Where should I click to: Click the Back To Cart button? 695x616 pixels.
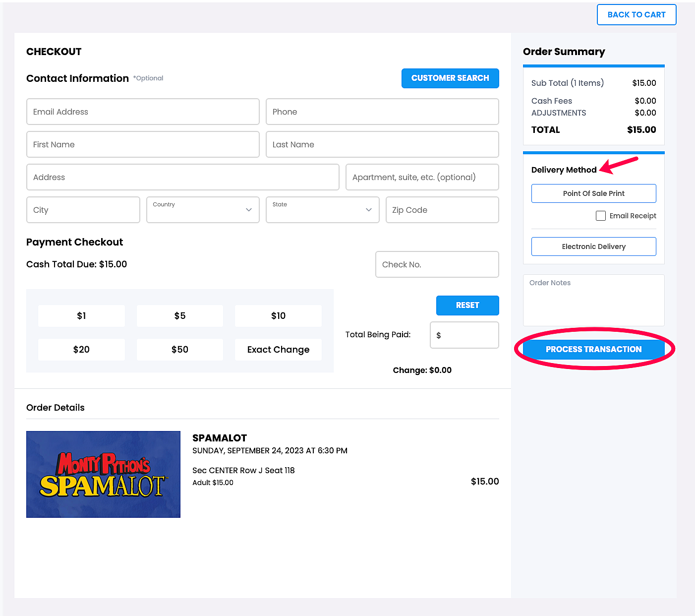(x=637, y=15)
